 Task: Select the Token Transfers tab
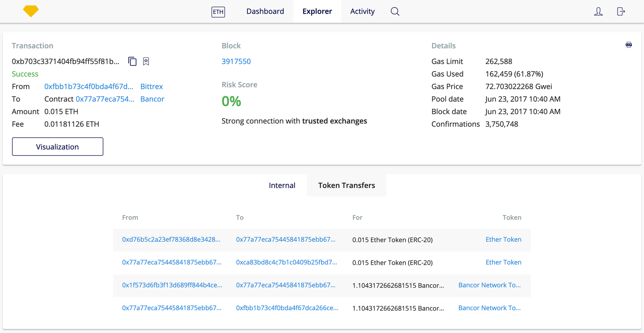point(346,185)
